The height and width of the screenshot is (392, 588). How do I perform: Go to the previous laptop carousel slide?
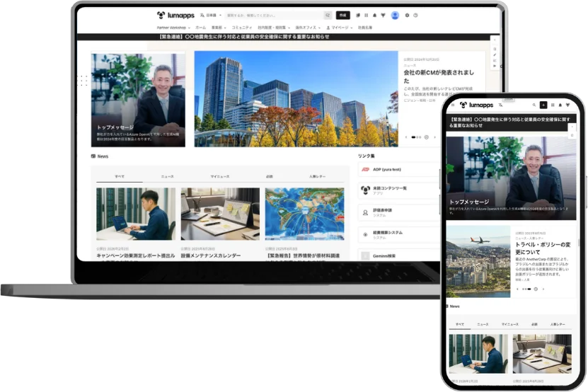coord(406,137)
